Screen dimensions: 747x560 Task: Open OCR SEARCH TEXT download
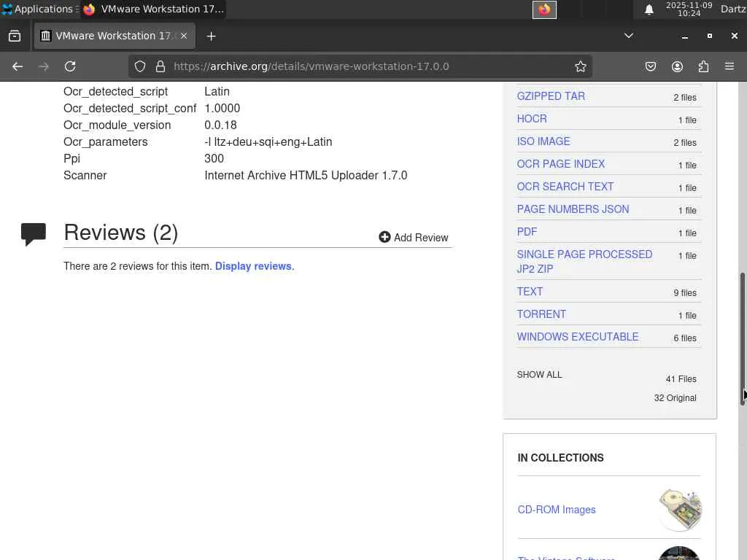[x=565, y=187]
